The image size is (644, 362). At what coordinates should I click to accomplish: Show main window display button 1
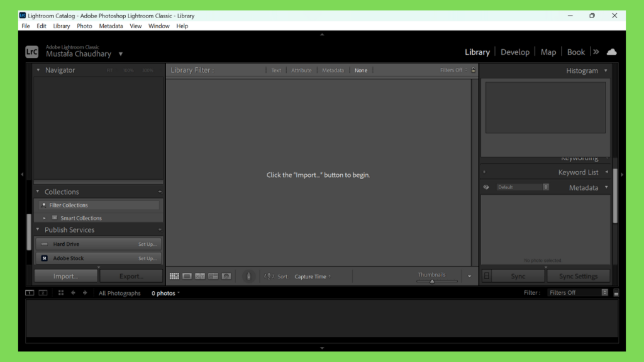[x=30, y=293]
